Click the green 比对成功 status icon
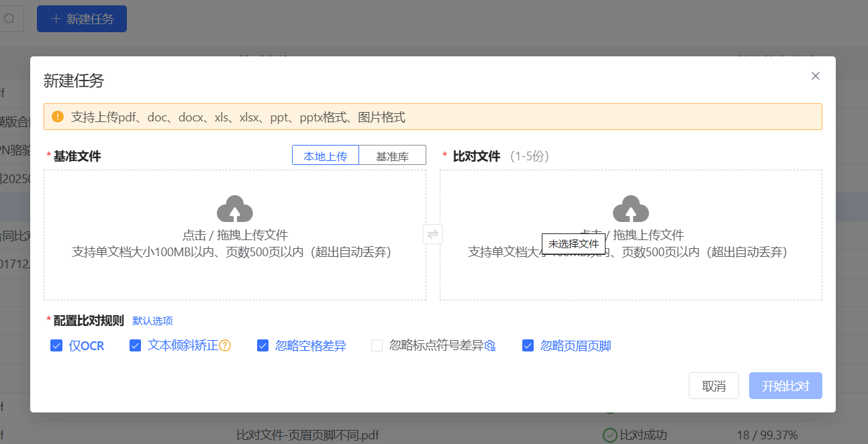The width and height of the screenshot is (868, 444). click(x=610, y=435)
